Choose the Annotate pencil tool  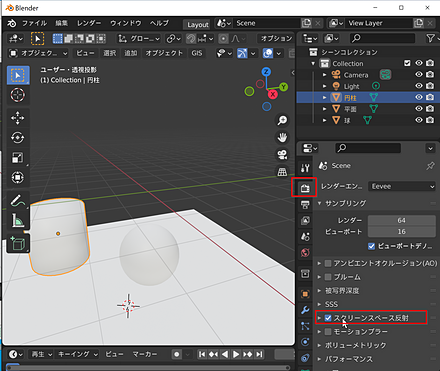click(18, 201)
